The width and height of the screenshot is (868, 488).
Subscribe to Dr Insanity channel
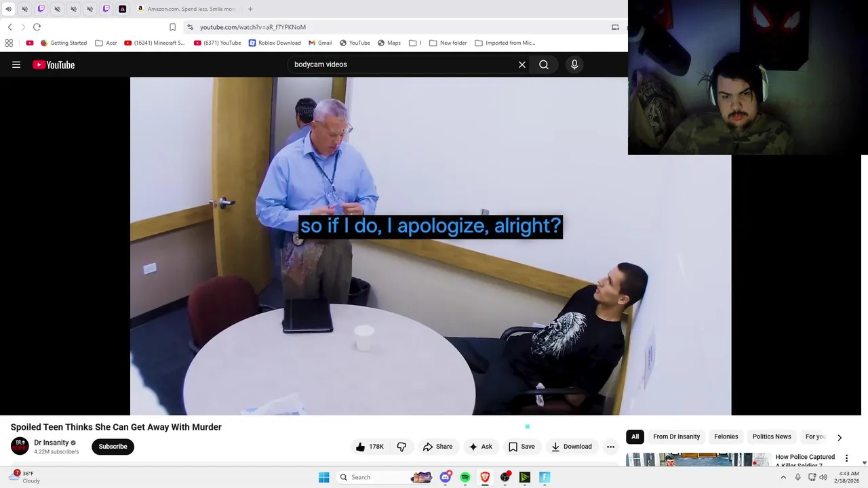click(x=113, y=447)
